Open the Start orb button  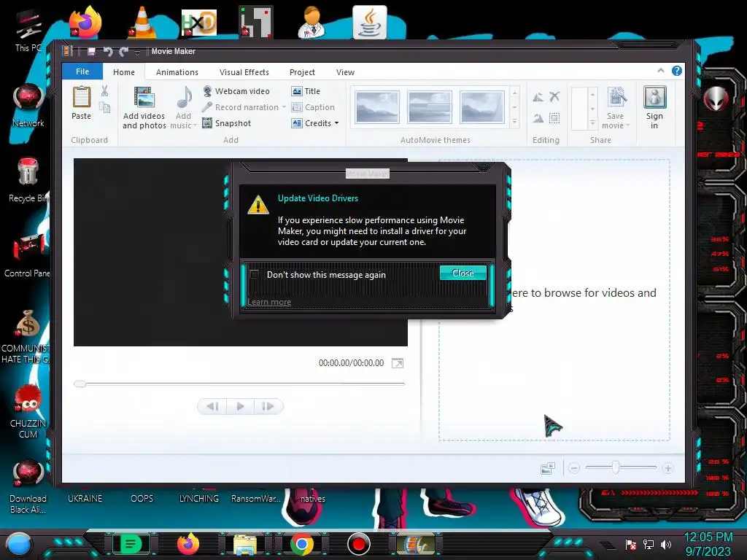pos(19,544)
